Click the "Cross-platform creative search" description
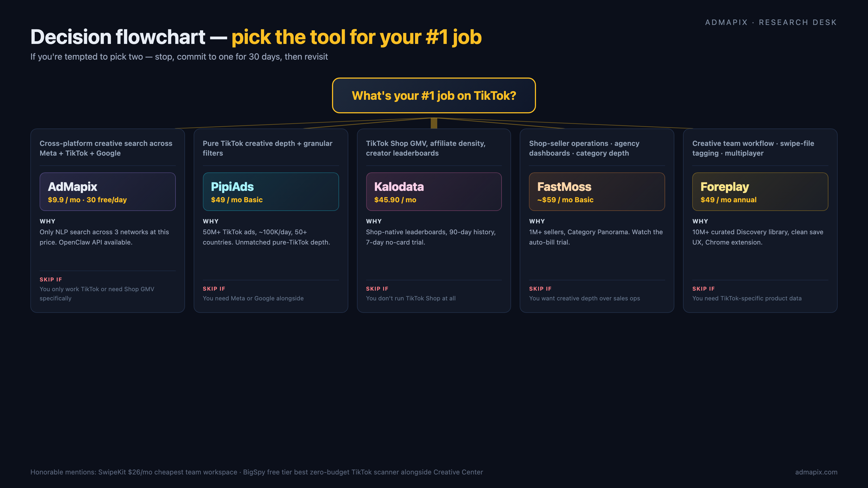Image resolution: width=868 pixels, height=488 pixels. click(x=106, y=148)
